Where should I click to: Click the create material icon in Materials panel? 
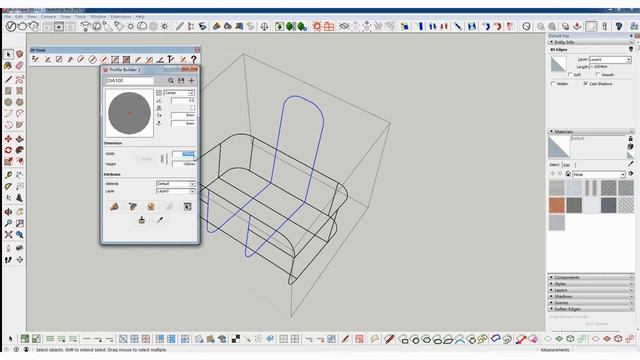coord(631,147)
